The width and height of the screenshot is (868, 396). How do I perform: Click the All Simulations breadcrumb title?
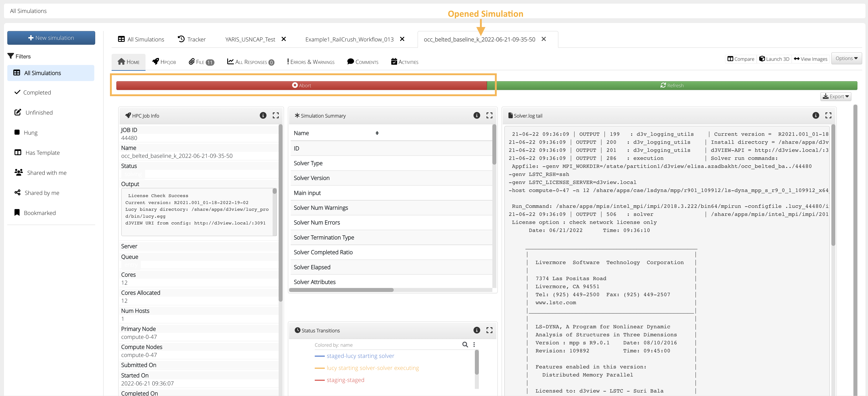pyautogui.click(x=28, y=11)
